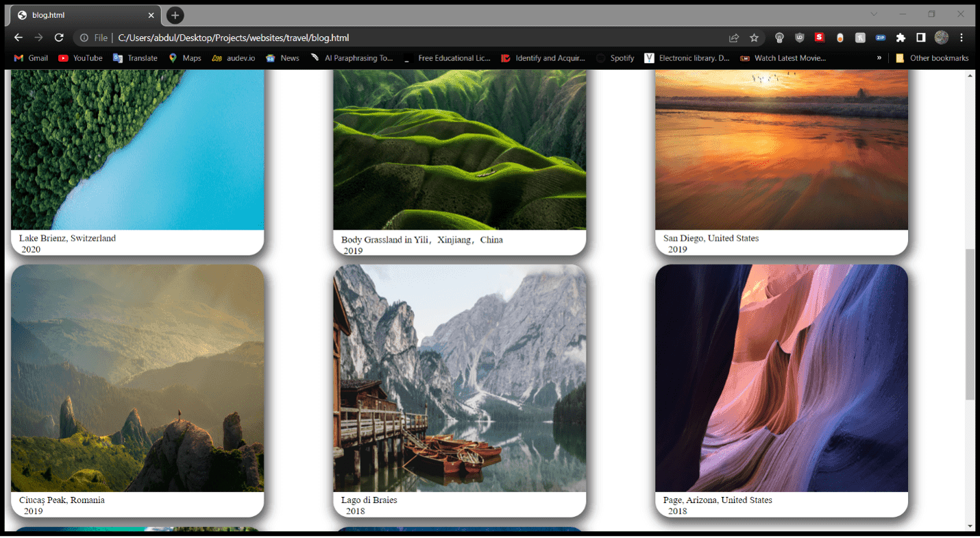Select the blog.html tab
The image size is (980, 538).
click(86, 15)
